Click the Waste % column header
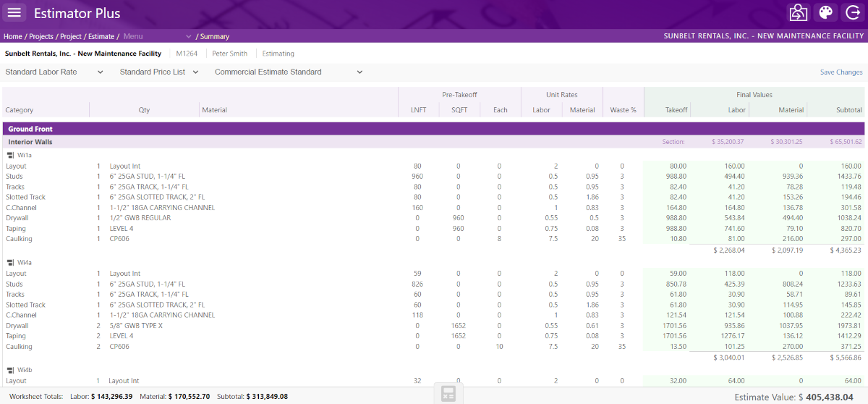 click(623, 110)
